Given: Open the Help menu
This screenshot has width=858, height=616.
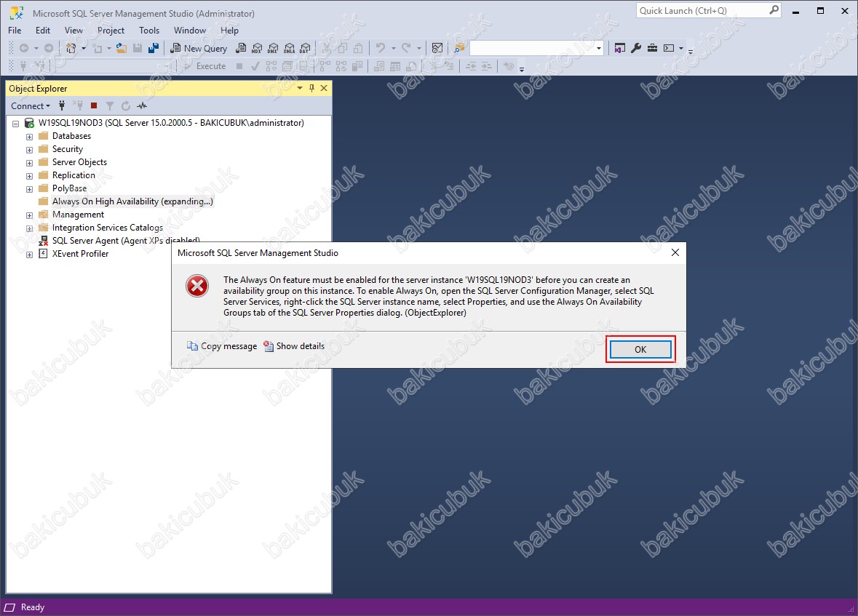Looking at the screenshot, I should coord(229,30).
